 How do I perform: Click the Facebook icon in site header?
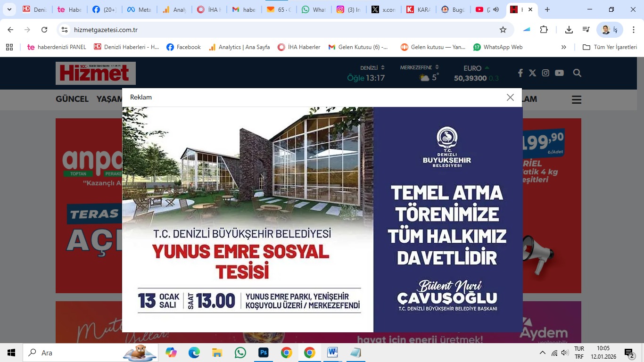pyautogui.click(x=520, y=73)
